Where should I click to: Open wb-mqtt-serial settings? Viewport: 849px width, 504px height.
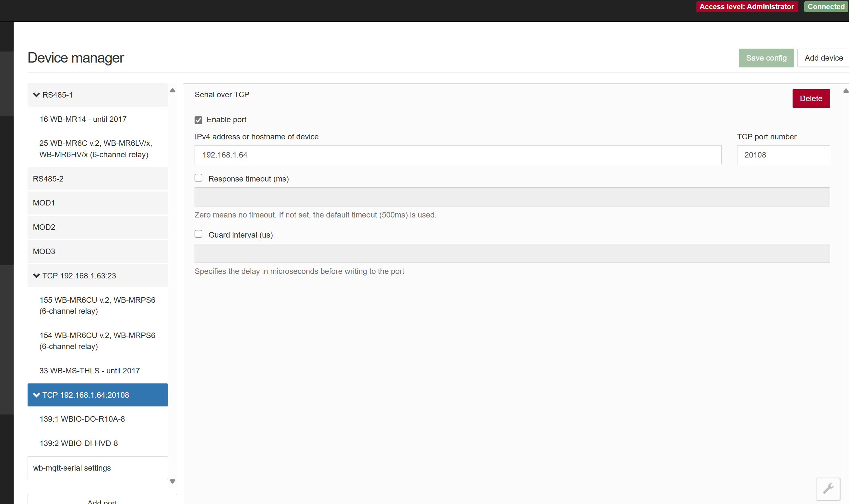click(x=98, y=468)
